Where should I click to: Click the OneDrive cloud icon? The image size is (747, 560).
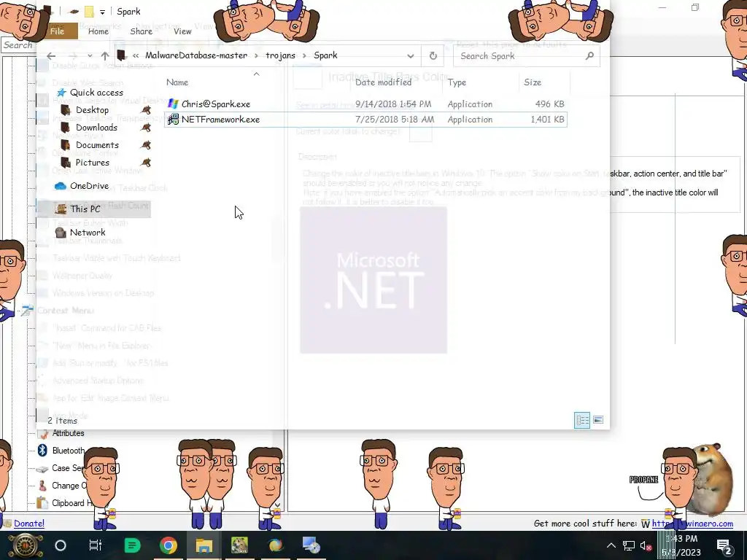pos(61,186)
